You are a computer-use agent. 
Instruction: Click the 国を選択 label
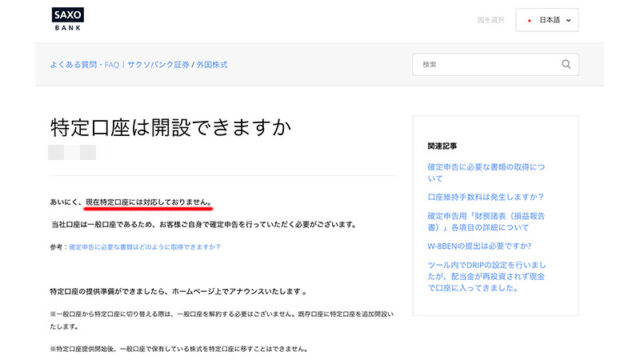(x=491, y=20)
